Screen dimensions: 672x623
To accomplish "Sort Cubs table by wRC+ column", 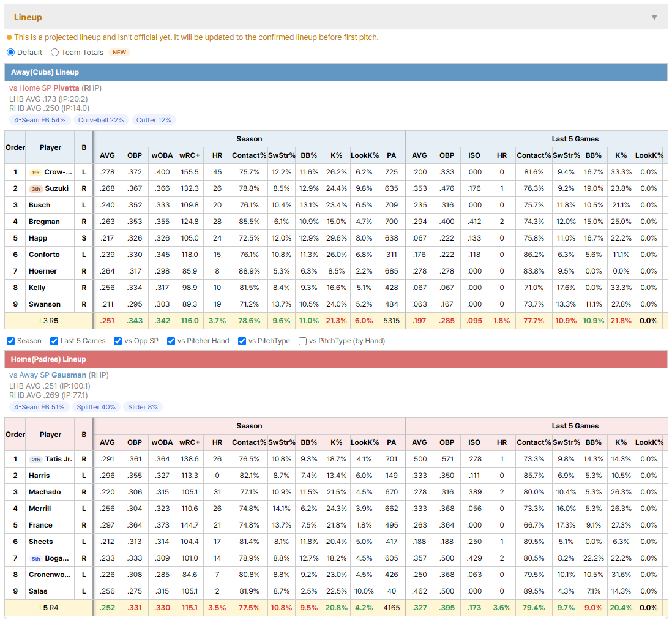I will point(190,155).
